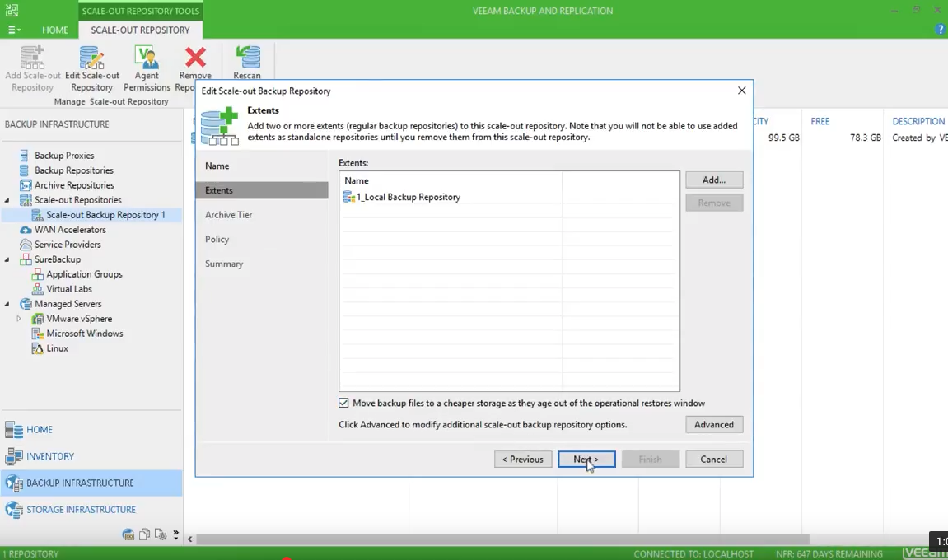Screen dimensions: 948x560
Task: Click the files shortcut icon in navigation footer
Action: (x=144, y=534)
